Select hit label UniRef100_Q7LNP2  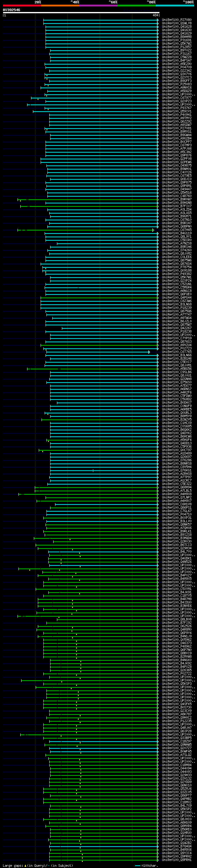[x=176, y=497]
